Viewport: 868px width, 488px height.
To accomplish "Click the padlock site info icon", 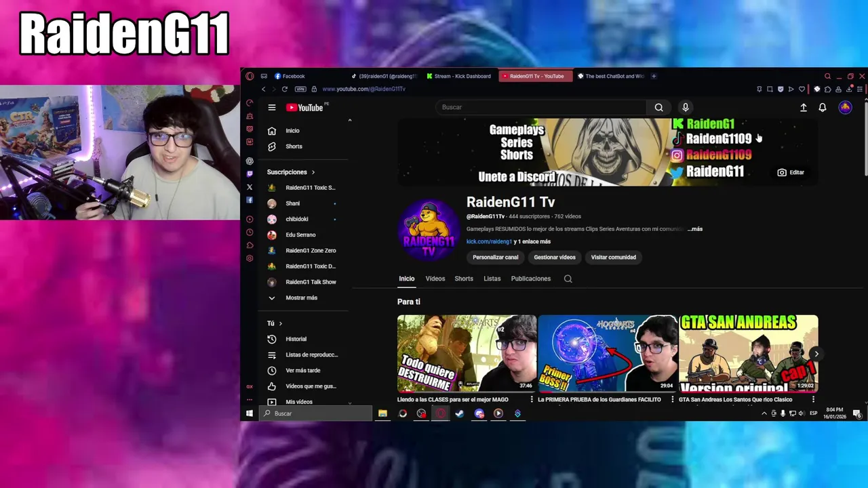I will click(x=313, y=89).
